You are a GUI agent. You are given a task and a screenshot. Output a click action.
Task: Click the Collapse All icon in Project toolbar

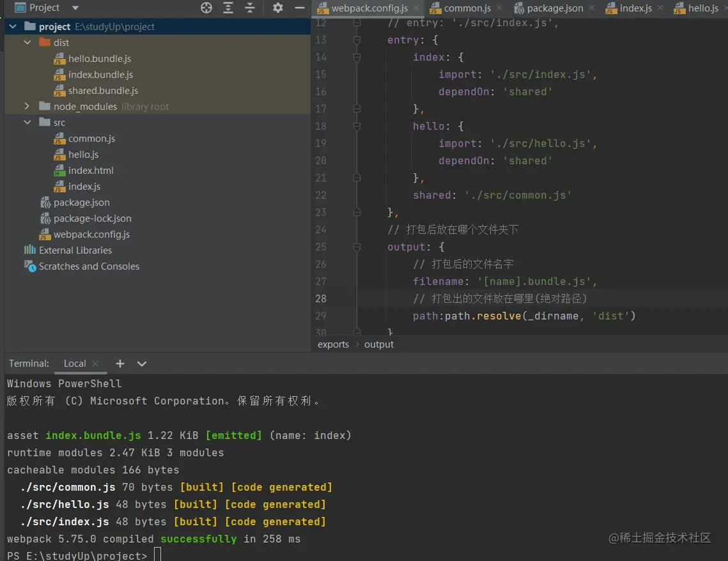point(250,8)
